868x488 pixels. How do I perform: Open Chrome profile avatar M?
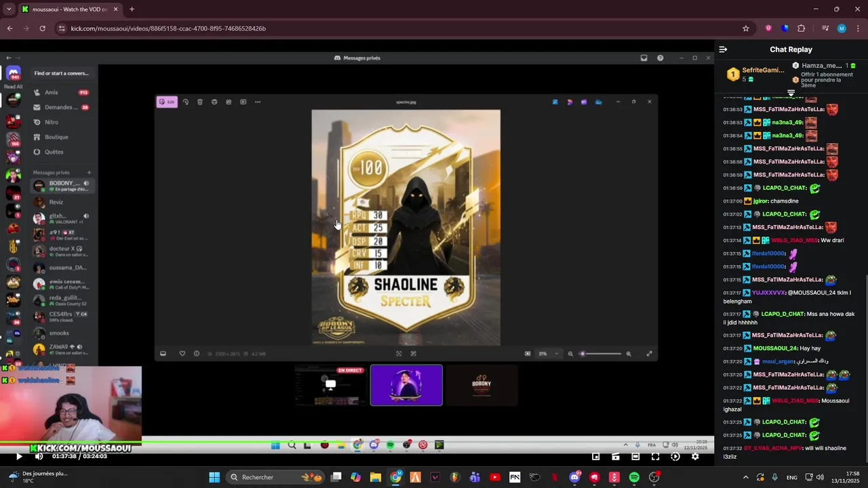click(842, 28)
